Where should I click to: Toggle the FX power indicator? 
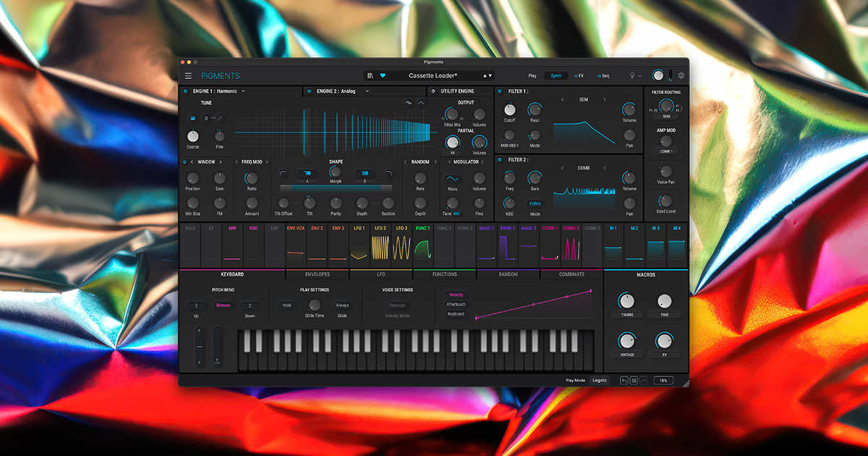[x=576, y=75]
